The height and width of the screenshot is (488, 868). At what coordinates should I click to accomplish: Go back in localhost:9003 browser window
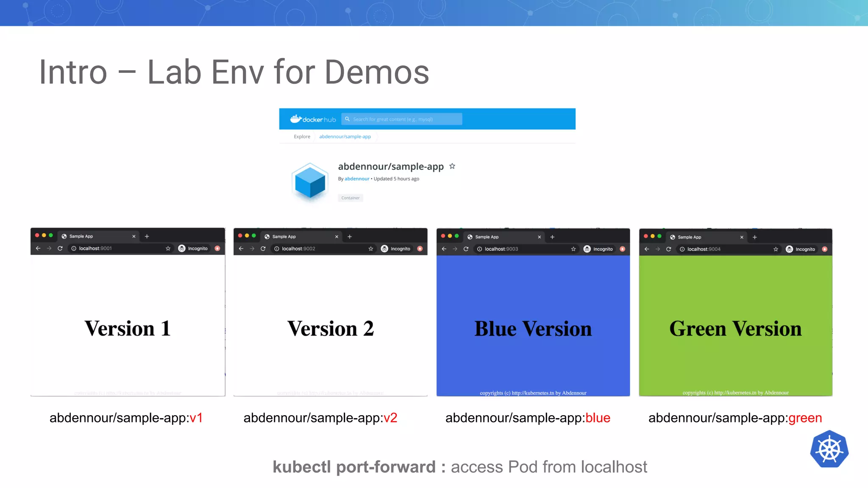click(444, 249)
